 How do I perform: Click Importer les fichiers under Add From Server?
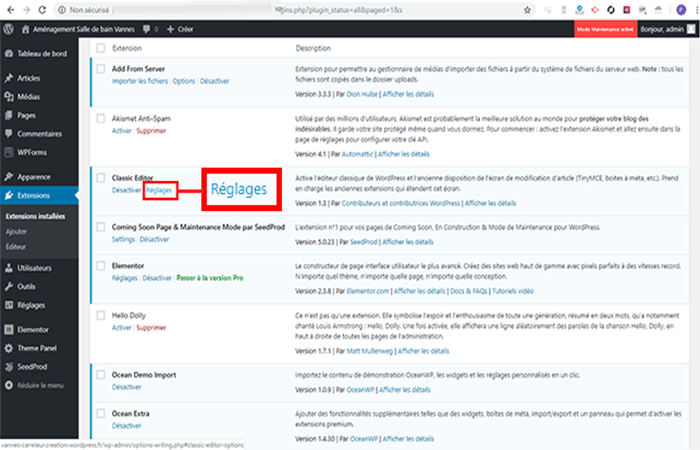[140, 81]
